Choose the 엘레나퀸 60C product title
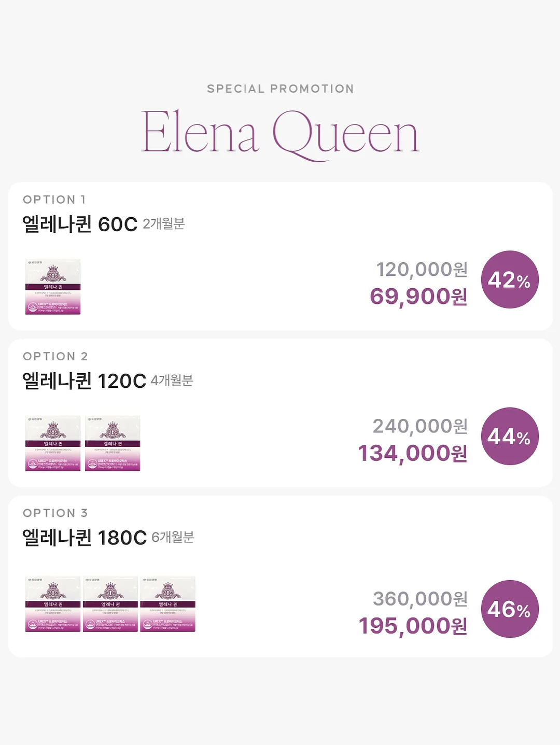The height and width of the screenshot is (745, 560). pyautogui.click(x=80, y=224)
